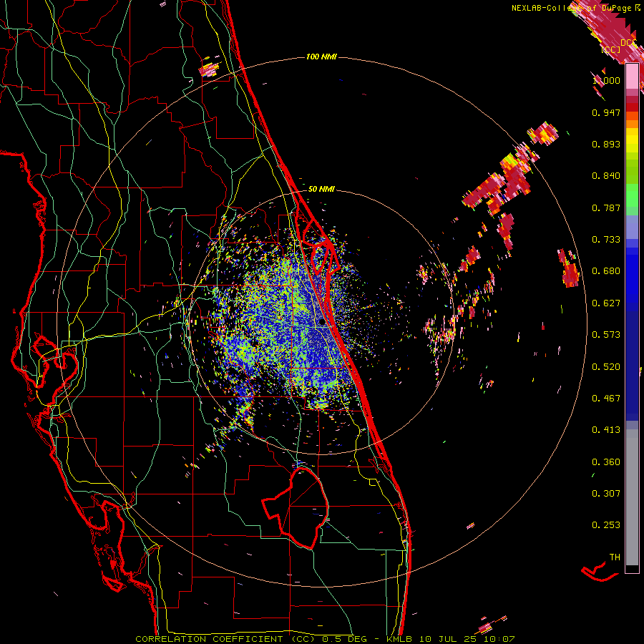The image size is (644, 644).
Task: Click the TH threshold label
Action: point(615,557)
